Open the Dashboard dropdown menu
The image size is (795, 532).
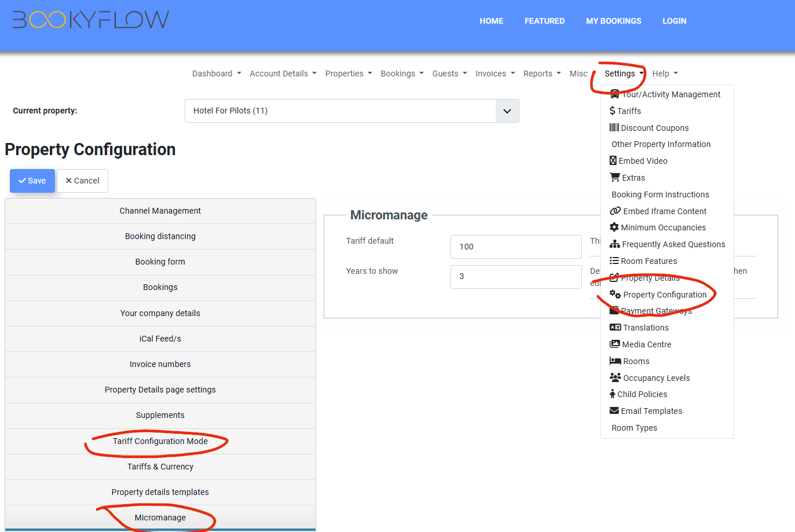[x=217, y=74]
